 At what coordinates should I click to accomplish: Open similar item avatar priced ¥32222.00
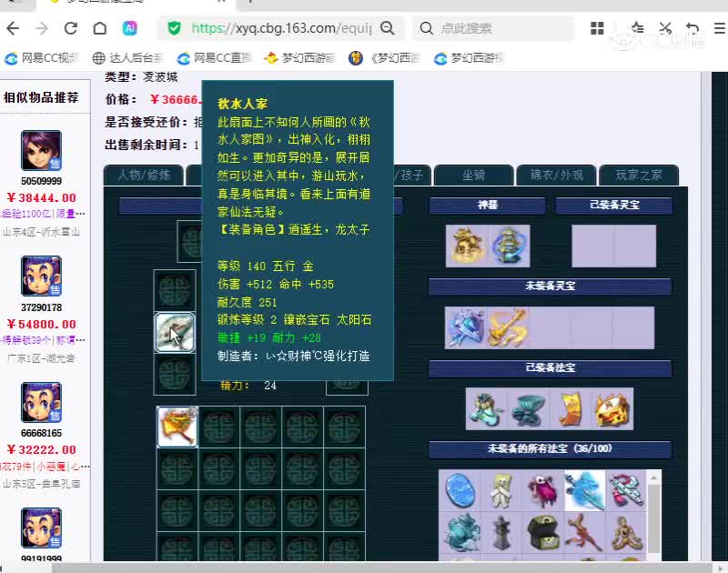pyautogui.click(x=41, y=402)
